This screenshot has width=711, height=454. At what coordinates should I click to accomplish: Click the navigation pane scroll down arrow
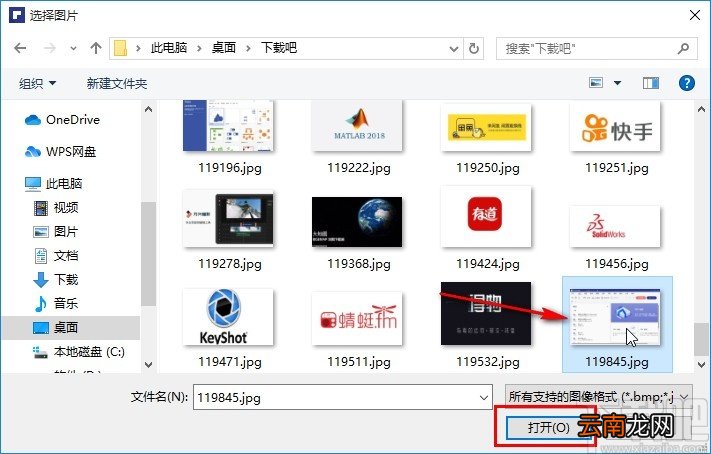coord(148,364)
